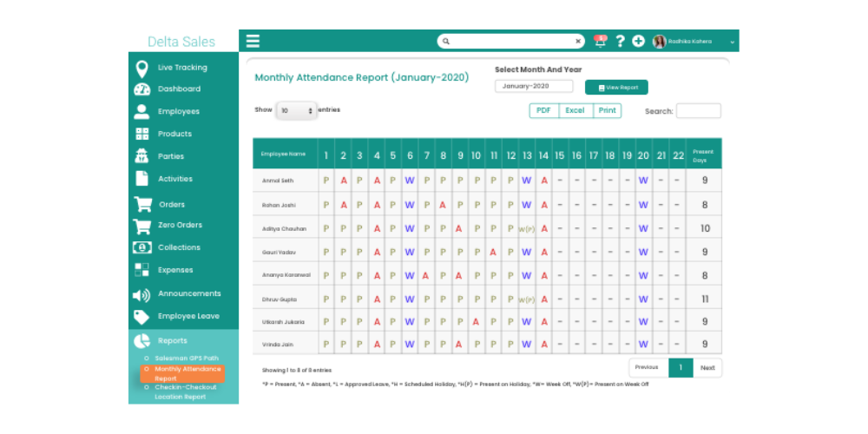Clear the top search with X icon
Screen dimensions: 868x434
(x=578, y=41)
